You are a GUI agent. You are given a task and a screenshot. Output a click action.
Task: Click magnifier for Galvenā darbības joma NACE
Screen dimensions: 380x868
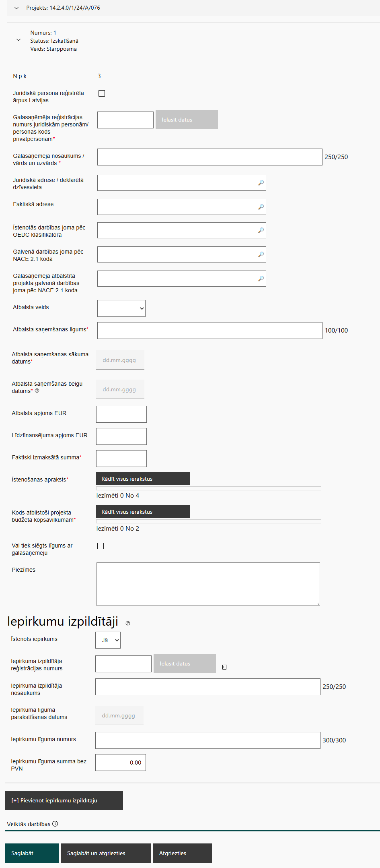(261, 254)
